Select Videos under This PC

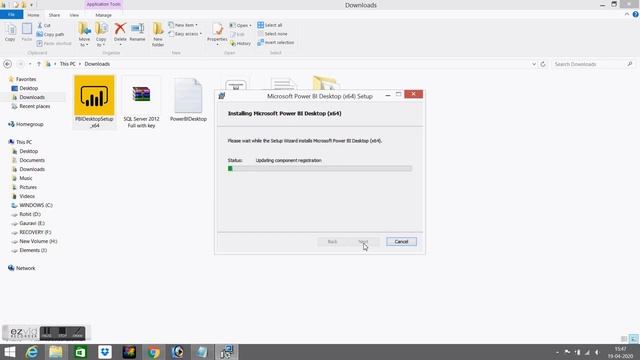tap(27, 196)
